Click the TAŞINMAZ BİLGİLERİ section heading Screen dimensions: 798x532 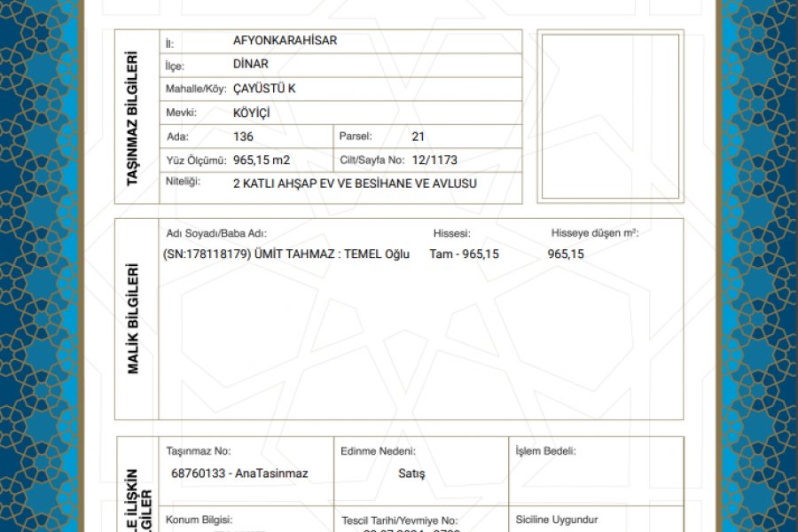(132, 118)
